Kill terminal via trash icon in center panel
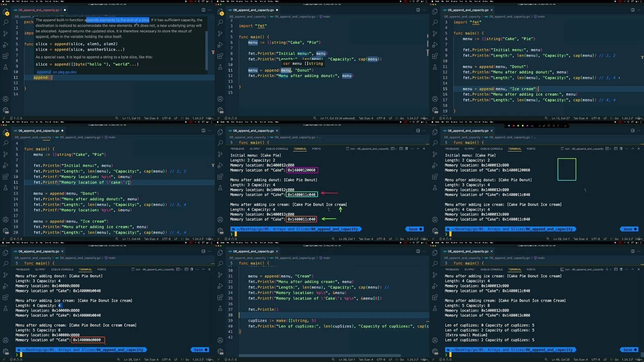Screen dimensions: 644x362 (x=406, y=149)
